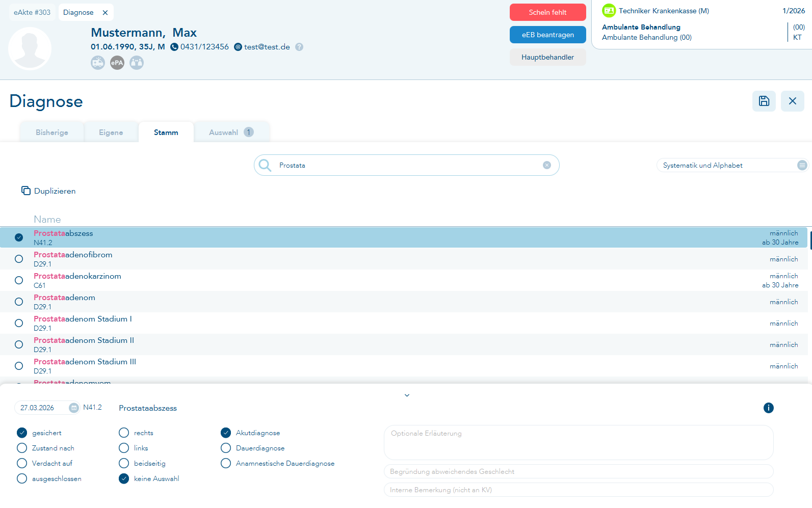Screen dimensions: 812x508
Task: Collapse the diagnosis detail panel chevron
Action: [407, 395]
